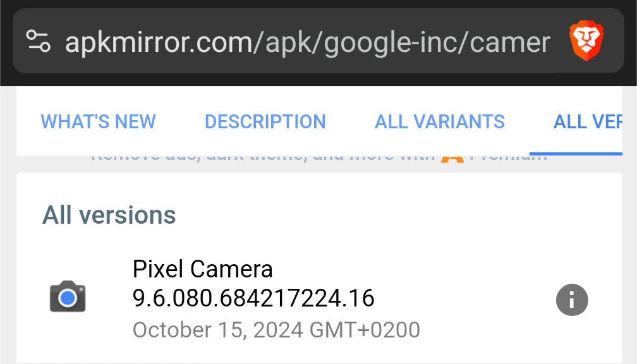Tap the Pixel Camera app icon

[68, 296]
